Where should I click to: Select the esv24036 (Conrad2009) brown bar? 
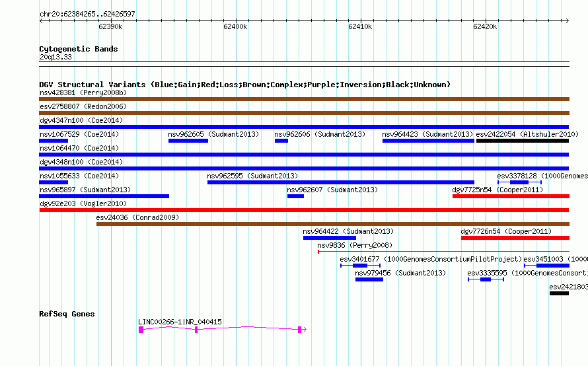click(x=333, y=224)
